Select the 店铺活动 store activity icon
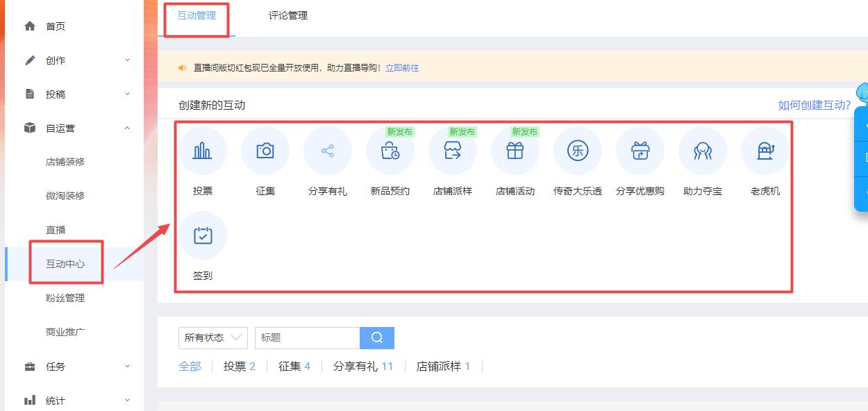 coord(515,150)
